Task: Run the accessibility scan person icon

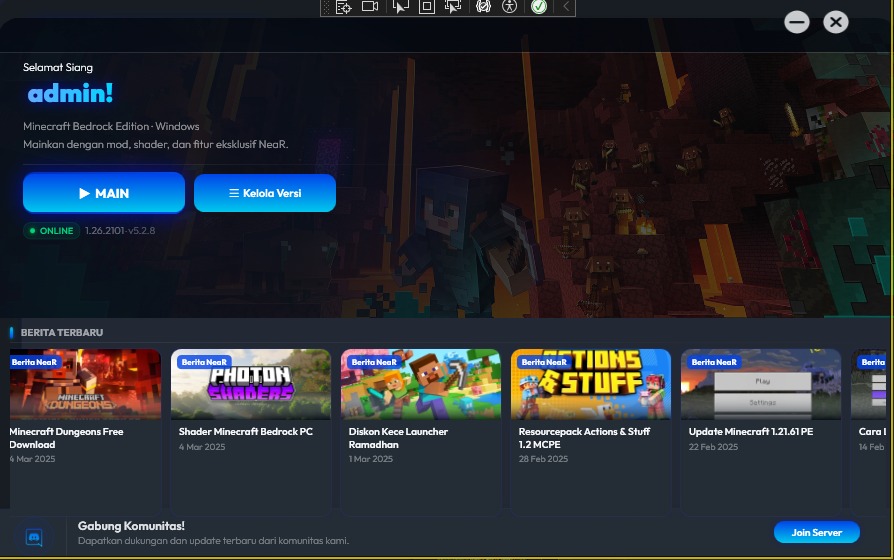Action: (x=509, y=7)
